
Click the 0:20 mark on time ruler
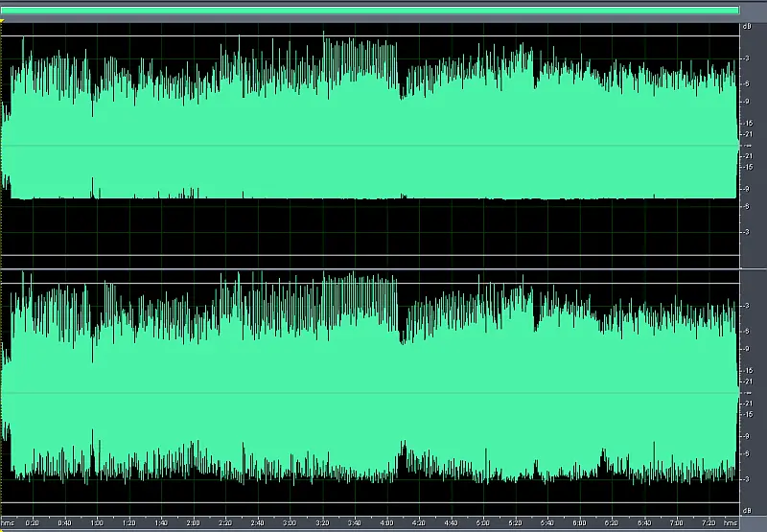pos(33,523)
